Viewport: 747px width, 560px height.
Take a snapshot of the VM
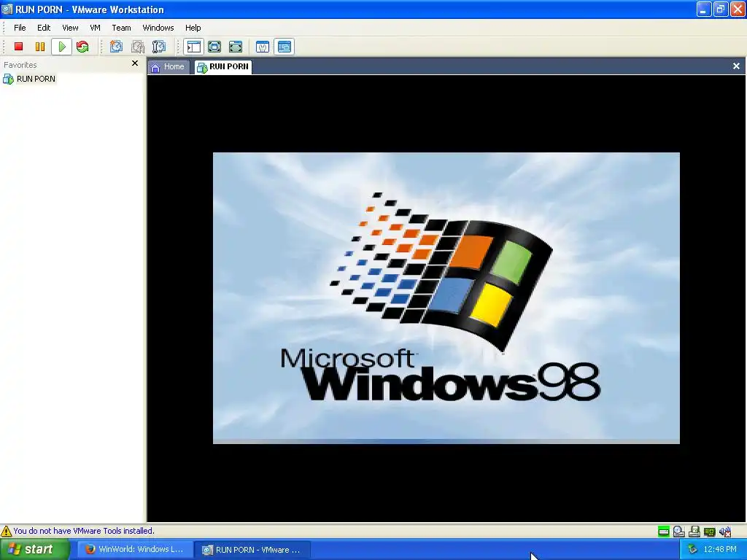(116, 47)
